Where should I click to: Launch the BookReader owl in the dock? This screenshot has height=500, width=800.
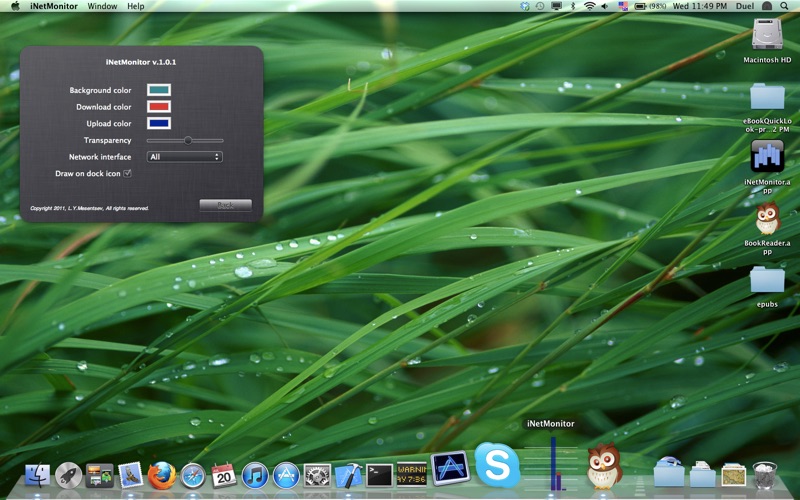tap(604, 467)
